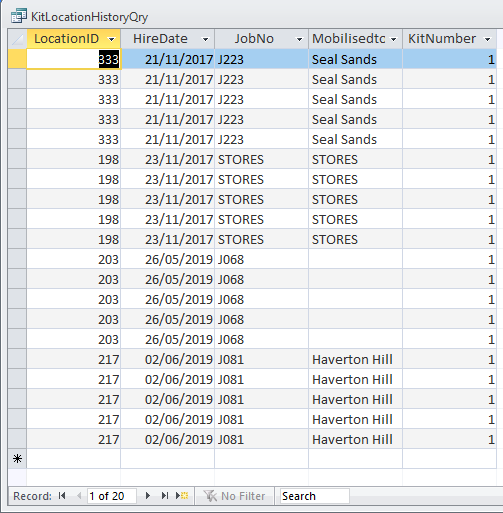
Task: Open the KitNumber column filter dropdown
Action: click(x=488, y=39)
